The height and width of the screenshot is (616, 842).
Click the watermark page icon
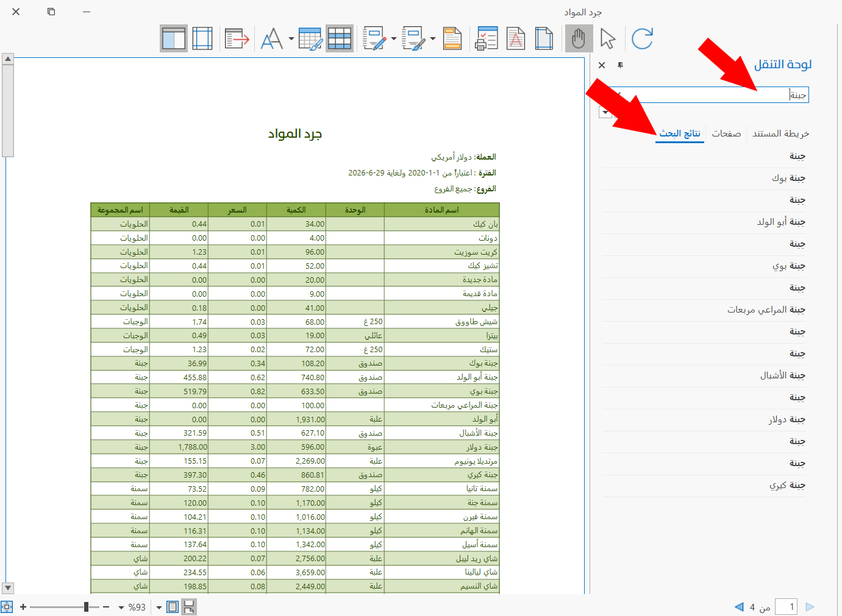516,38
